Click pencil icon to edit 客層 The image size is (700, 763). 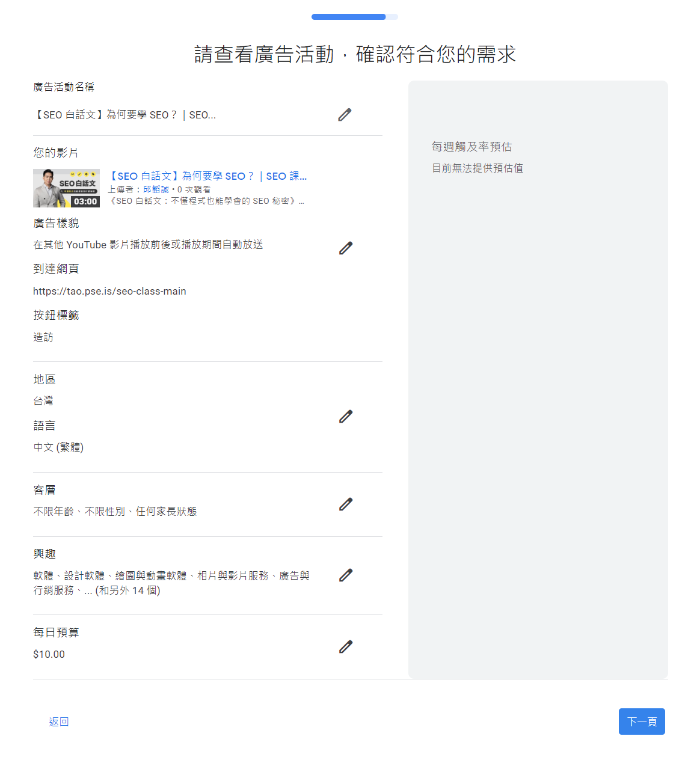pyautogui.click(x=346, y=504)
